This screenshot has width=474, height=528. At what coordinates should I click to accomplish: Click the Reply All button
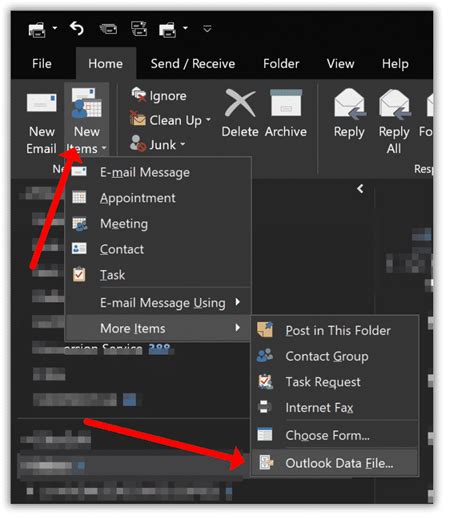coord(394,122)
